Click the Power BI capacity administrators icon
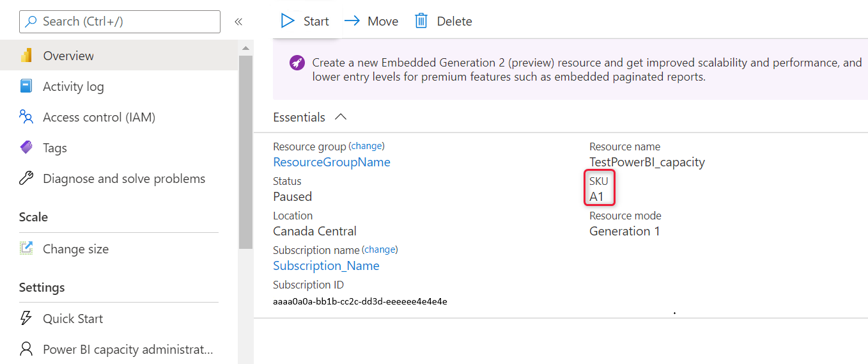Image resolution: width=868 pixels, height=364 pixels. point(26,349)
